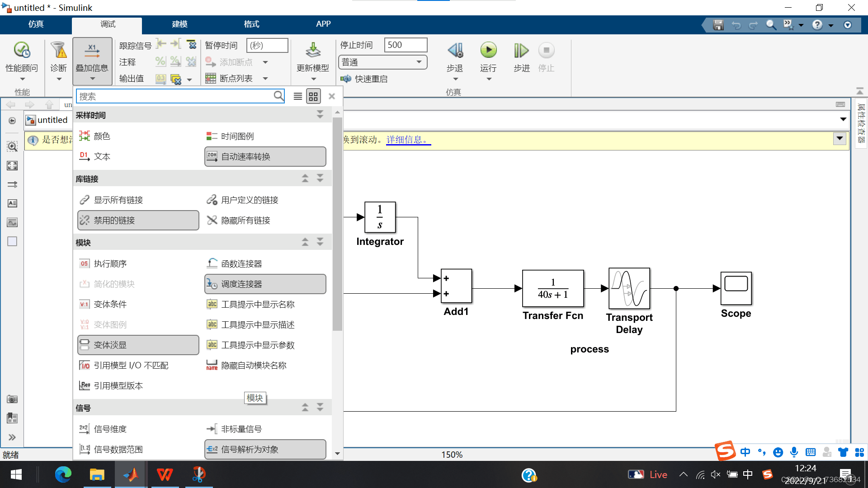Switch overlay gallery to list view
This screenshot has height=488, width=868.
coord(297,96)
